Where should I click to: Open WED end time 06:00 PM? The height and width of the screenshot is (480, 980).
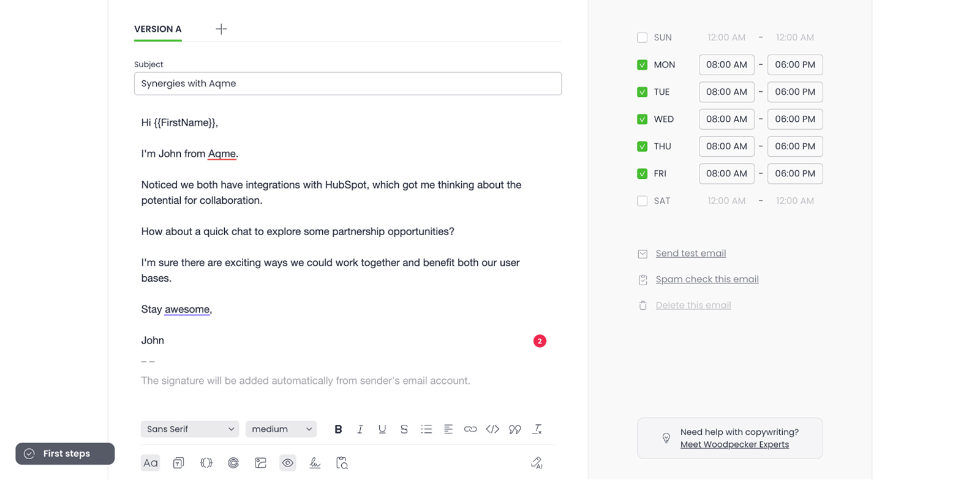pos(795,119)
